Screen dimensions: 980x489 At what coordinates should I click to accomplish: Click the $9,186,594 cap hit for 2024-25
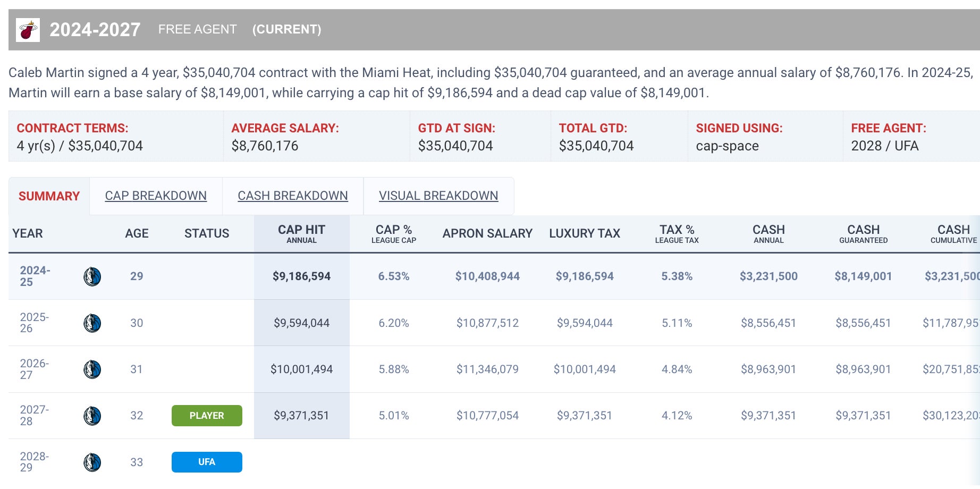pos(301,276)
